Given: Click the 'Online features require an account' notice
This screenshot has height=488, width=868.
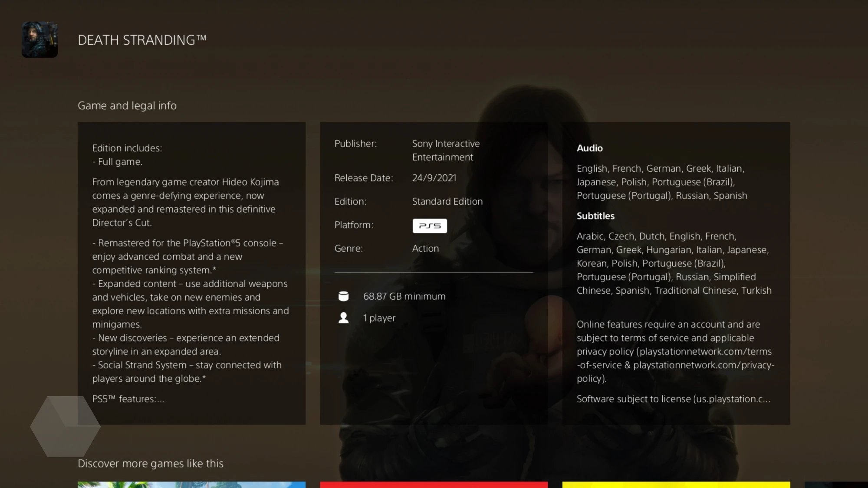Looking at the screenshot, I should [x=676, y=351].
